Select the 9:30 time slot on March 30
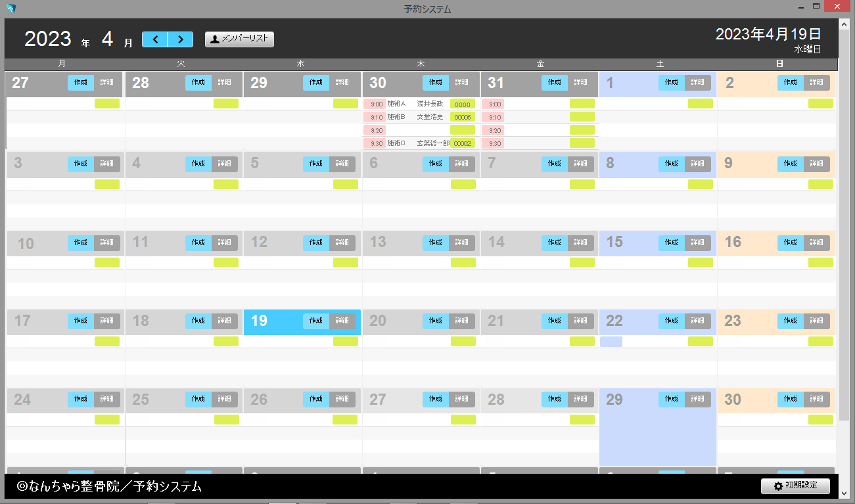 pos(375,143)
